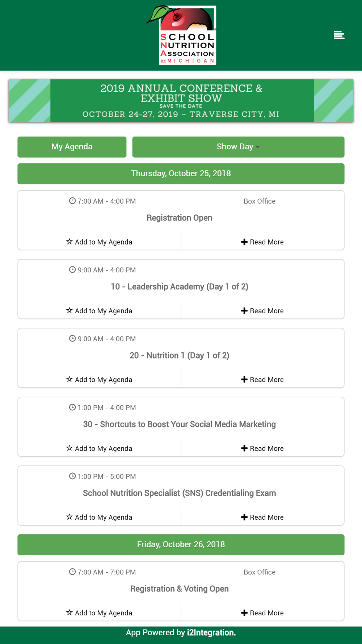The width and height of the screenshot is (362, 644).
Task: Select the Thursday, October 25, 2018 header
Action: click(181, 173)
